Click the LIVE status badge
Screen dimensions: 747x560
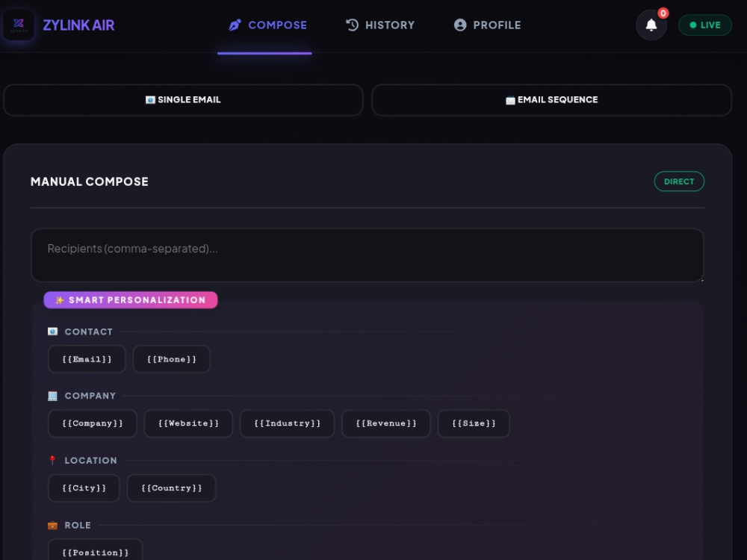coord(705,25)
